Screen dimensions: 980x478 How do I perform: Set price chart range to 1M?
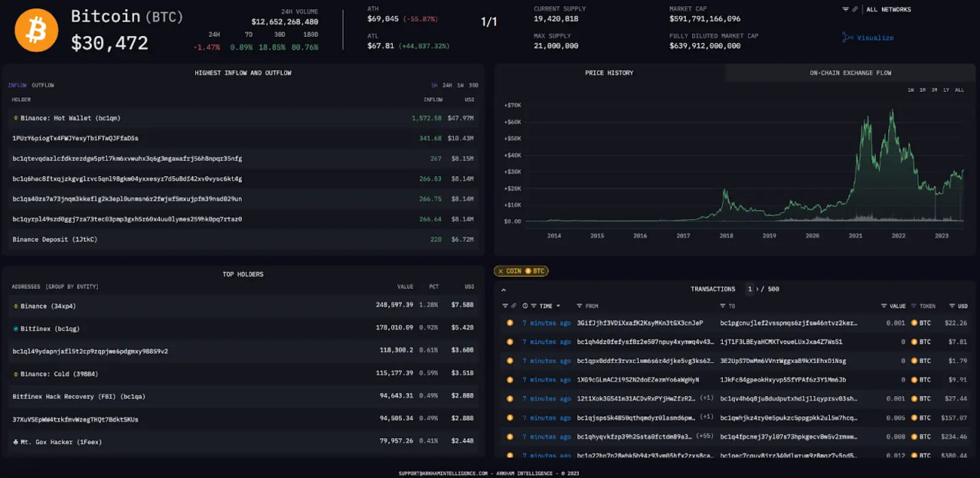(923, 90)
